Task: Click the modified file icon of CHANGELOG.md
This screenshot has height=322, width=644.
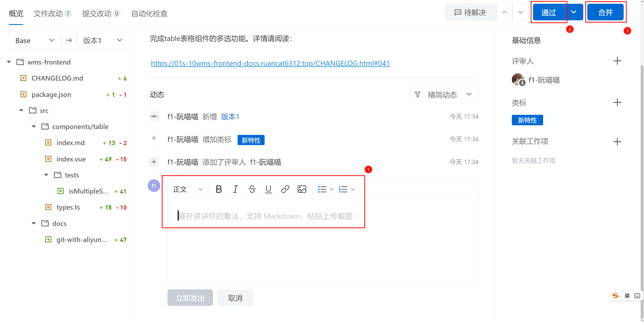Action: coord(24,78)
